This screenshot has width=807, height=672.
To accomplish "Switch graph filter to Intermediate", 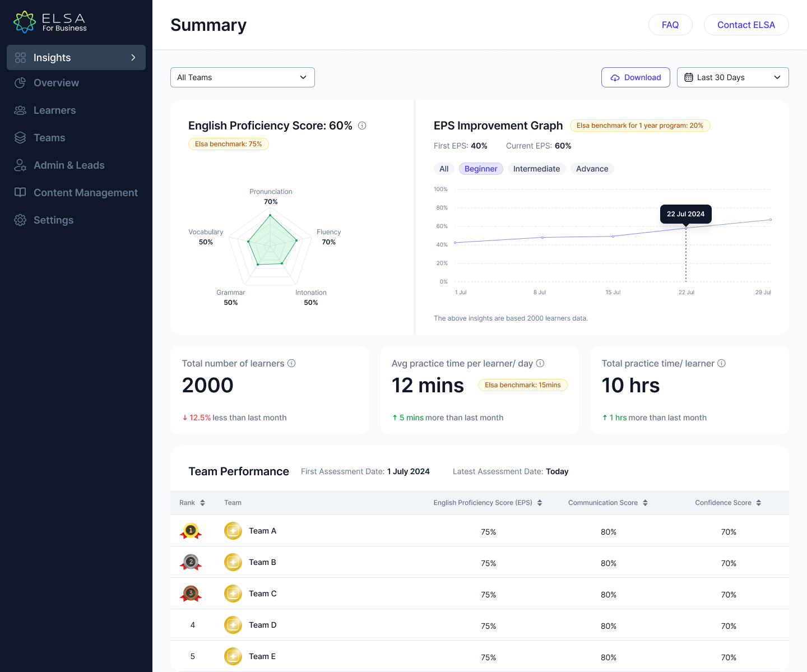I will click(536, 169).
